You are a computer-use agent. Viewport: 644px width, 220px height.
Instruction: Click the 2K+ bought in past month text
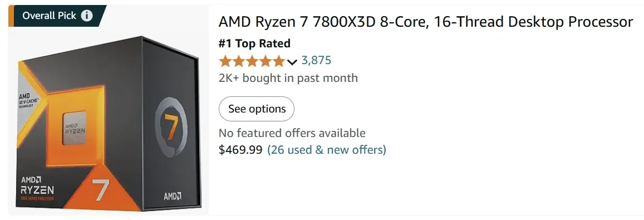coord(288,78)
